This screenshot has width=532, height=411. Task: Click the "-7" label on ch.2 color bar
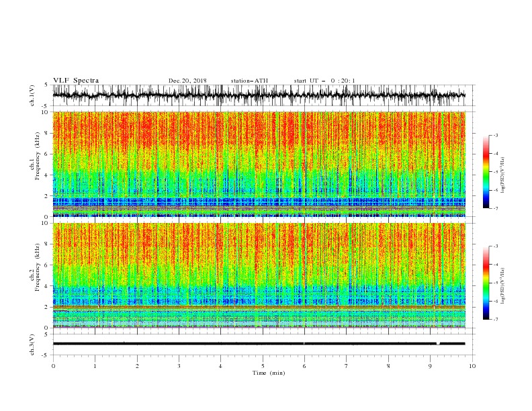coord(495,320)
